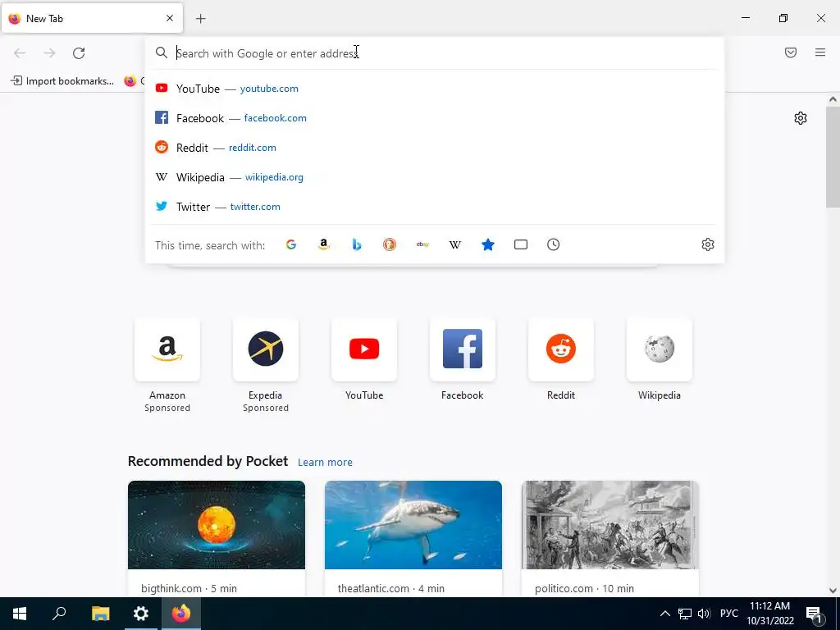Search this time with DuckDuckGo icon
Viewport: 840px width, 630px height.
[x=390, y=244]
